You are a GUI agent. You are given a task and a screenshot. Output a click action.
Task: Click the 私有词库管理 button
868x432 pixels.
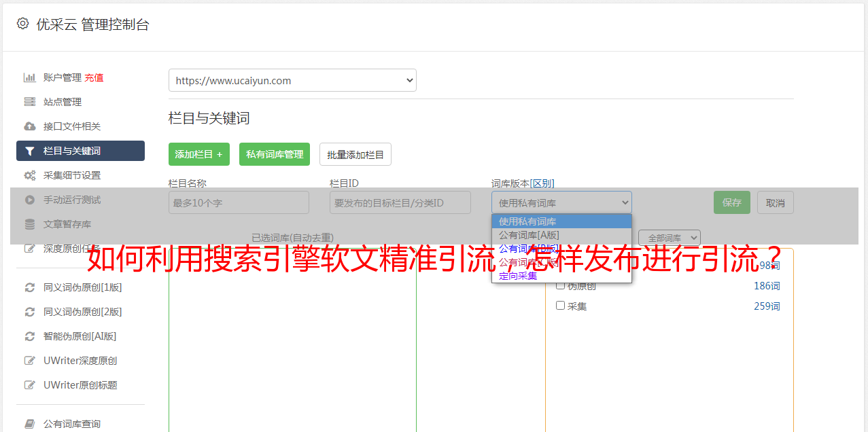275,154
